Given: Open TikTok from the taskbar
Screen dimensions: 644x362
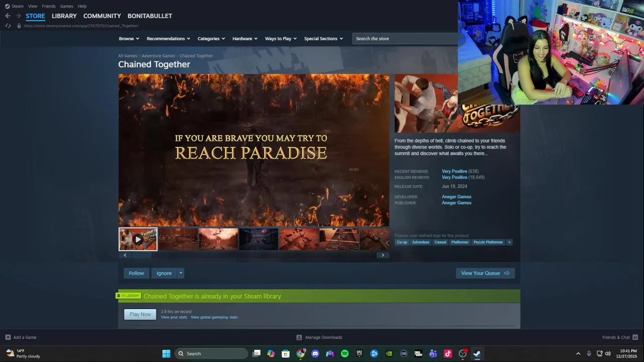Looking at the screenshot, I should [x=448, y=353].
